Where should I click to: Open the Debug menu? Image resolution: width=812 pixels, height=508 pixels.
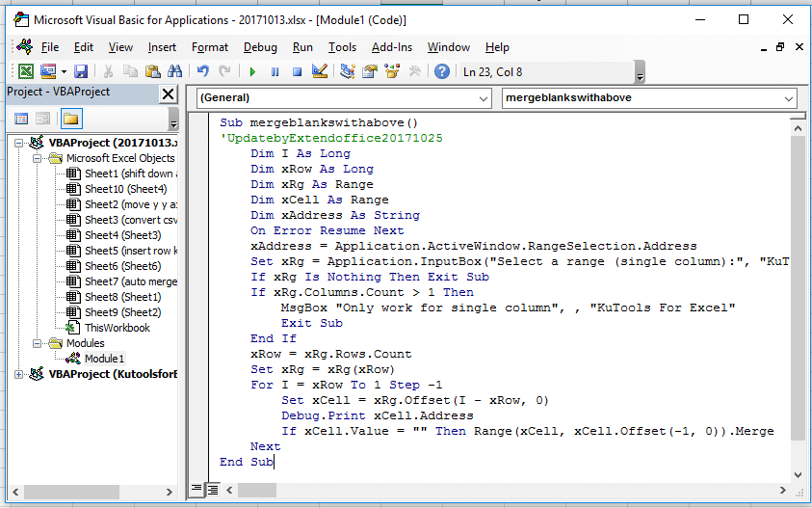(260, 47)
